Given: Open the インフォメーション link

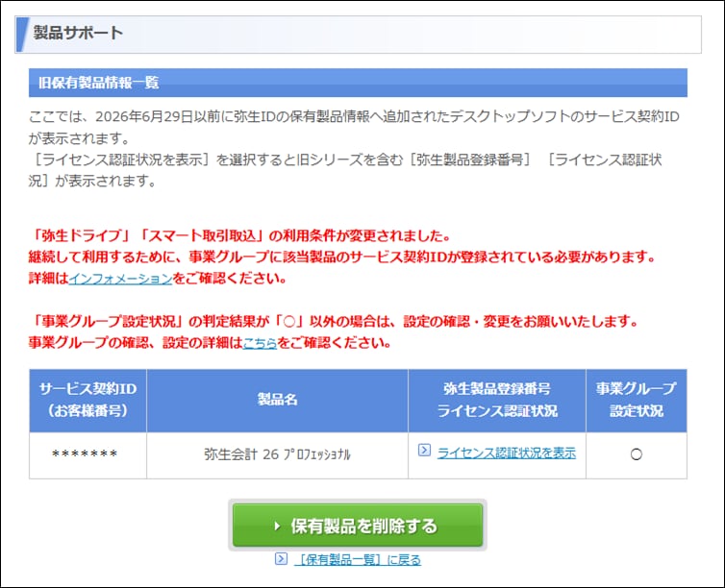Looking at the screenshot, I should (x=121, y=279).
